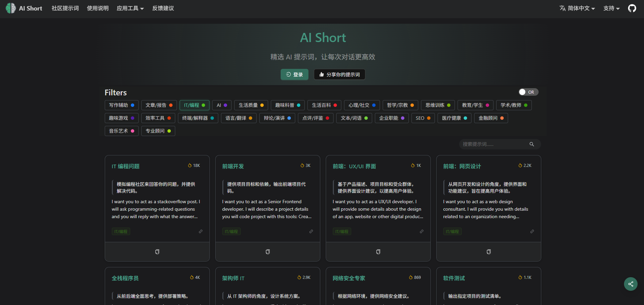
Task: Enable the 写作辅助 filter tag
Action: (x=121, y=105)
